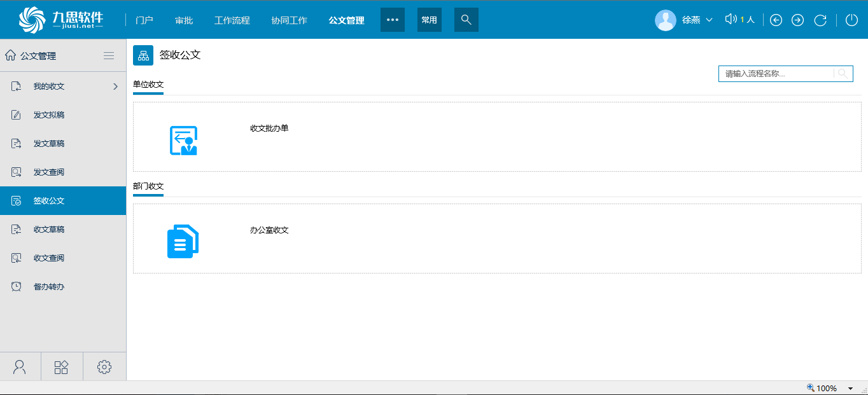Click the person icon in sidebar footer
Viewport: 868px width, 395px height.
click(20, 367)
